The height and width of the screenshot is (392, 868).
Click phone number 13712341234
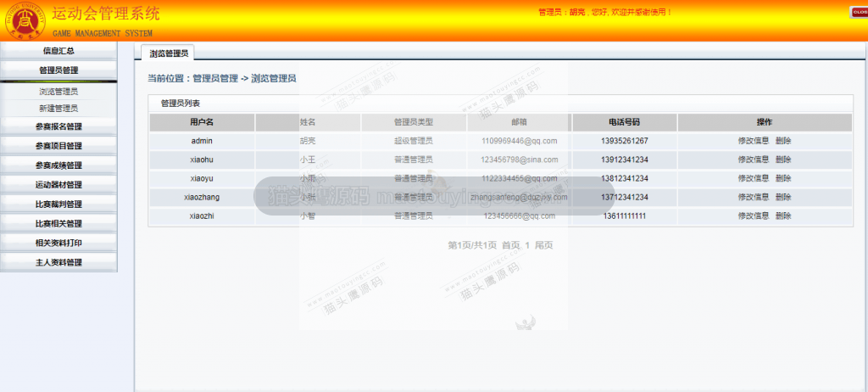pyautogui.click(x=625, y=197)
